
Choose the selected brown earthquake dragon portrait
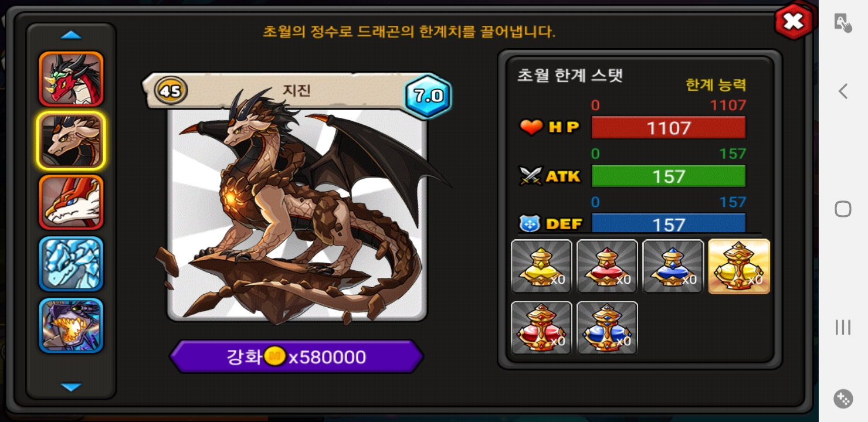coord(71,140)
